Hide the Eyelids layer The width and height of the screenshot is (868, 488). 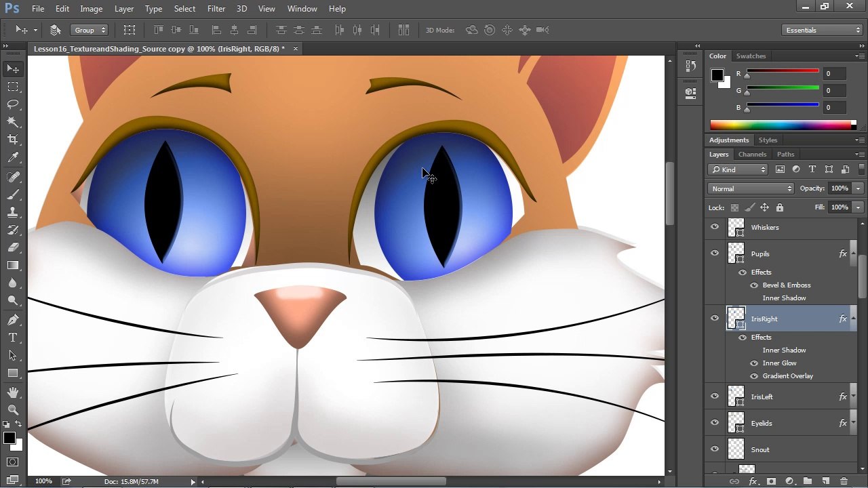[x=715, y=423]
